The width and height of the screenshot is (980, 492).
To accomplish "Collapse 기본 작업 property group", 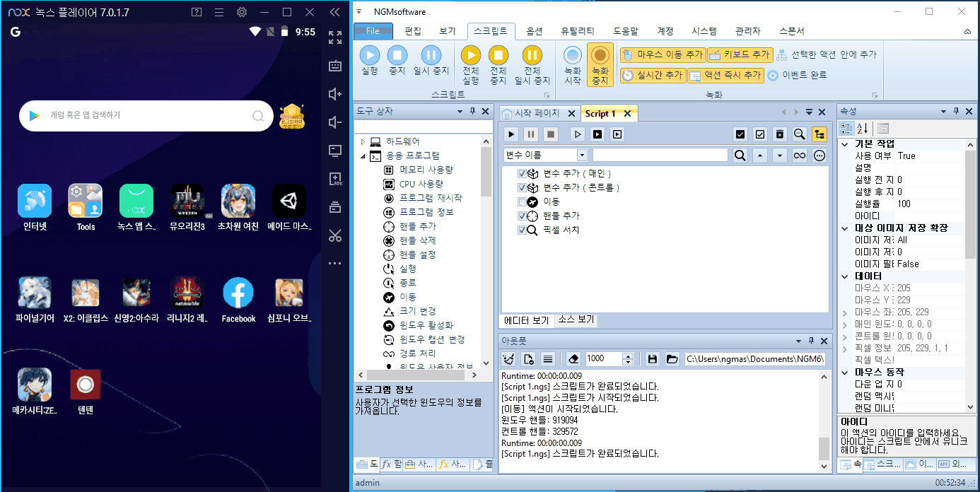I will 845,143.
